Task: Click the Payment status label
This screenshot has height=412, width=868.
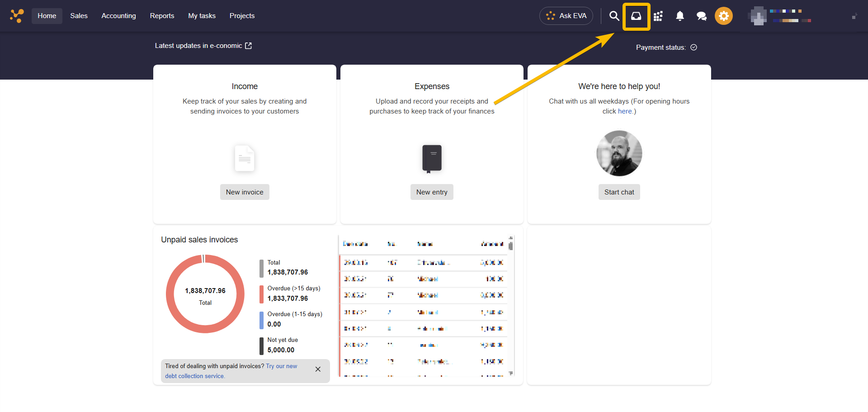Action: click(660, 47)
